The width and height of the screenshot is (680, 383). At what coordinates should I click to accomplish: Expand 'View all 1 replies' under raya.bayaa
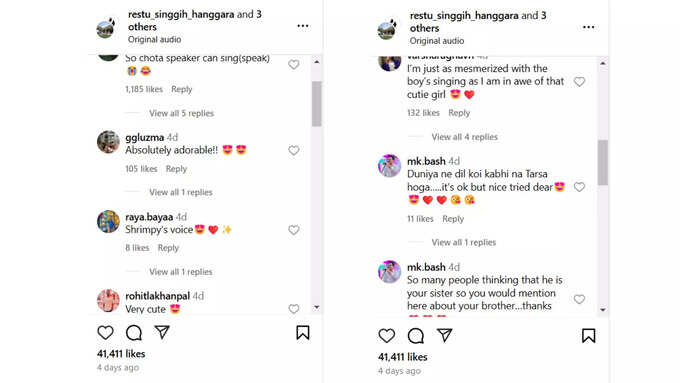(x=181, y=272)
